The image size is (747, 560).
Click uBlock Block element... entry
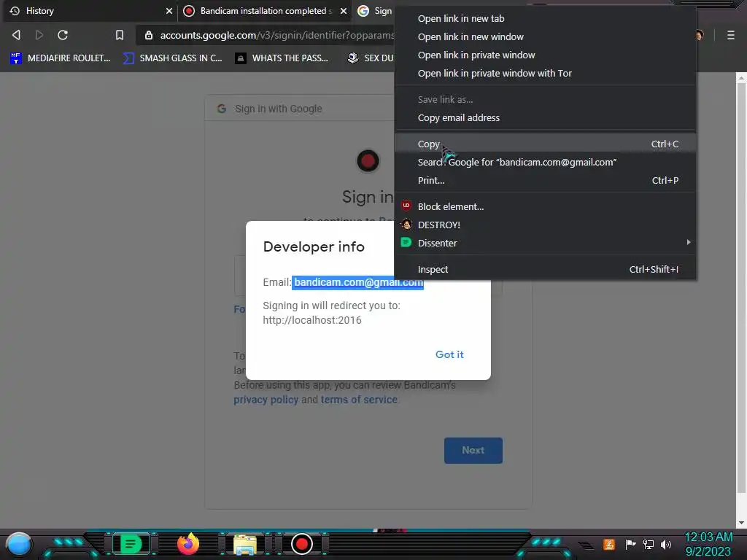(546, 206)
